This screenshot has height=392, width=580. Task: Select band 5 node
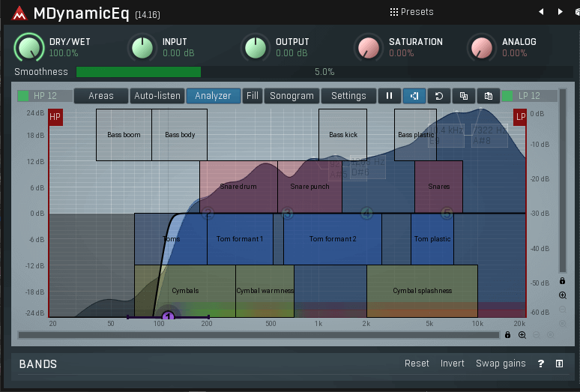click(x=447, y=214)
